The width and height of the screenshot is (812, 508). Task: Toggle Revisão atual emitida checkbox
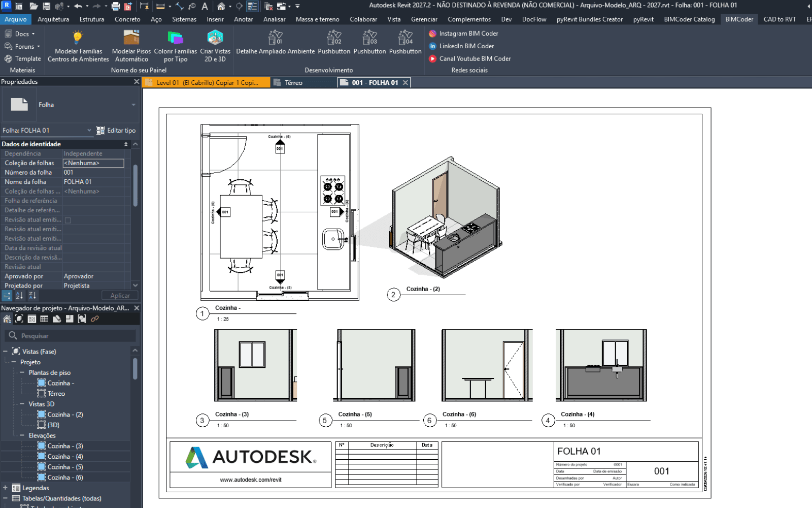tap(67, 220)
